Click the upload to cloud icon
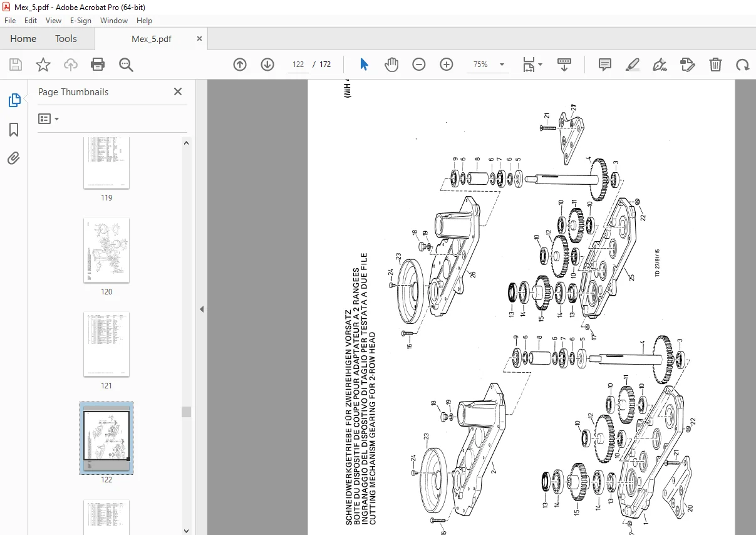Screen dimensions: 756x535 (71, 65)
